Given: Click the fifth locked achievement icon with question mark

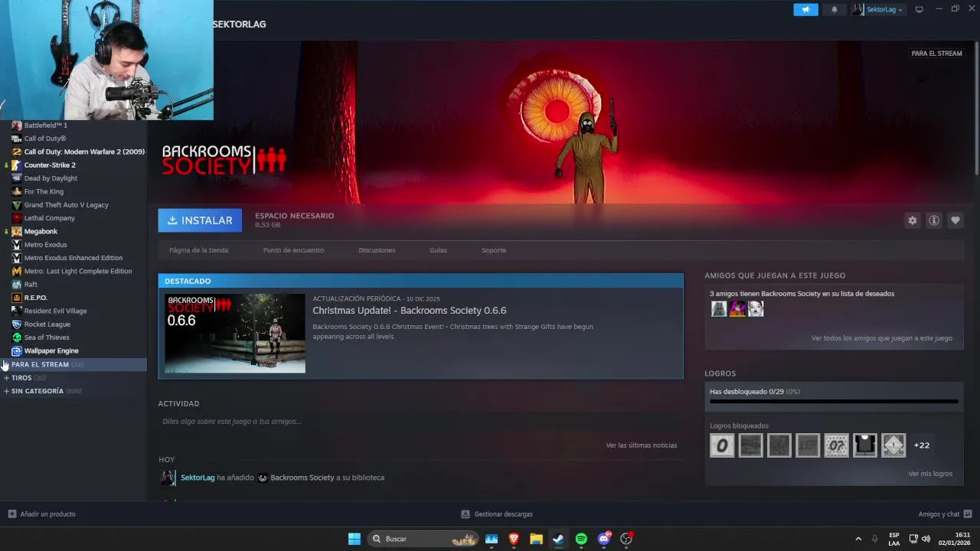Looking at the screenshot, I should pos(836,445).
